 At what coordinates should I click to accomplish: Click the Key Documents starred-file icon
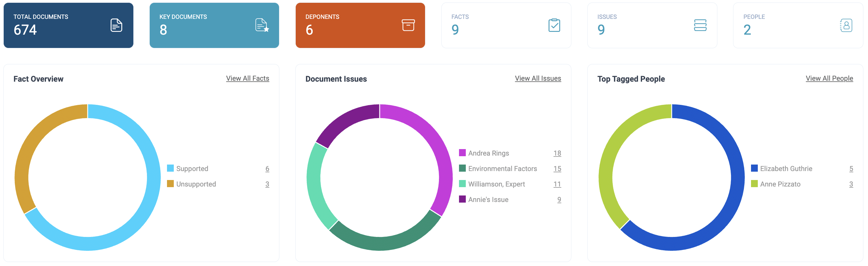click(262, 25)
